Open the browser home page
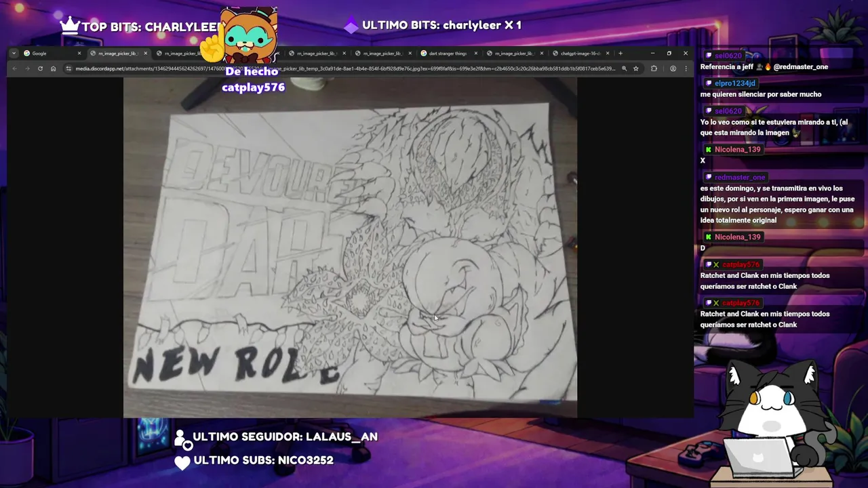Screen dimensions: 868x488 pyautogui.click(x=53, y=68)
